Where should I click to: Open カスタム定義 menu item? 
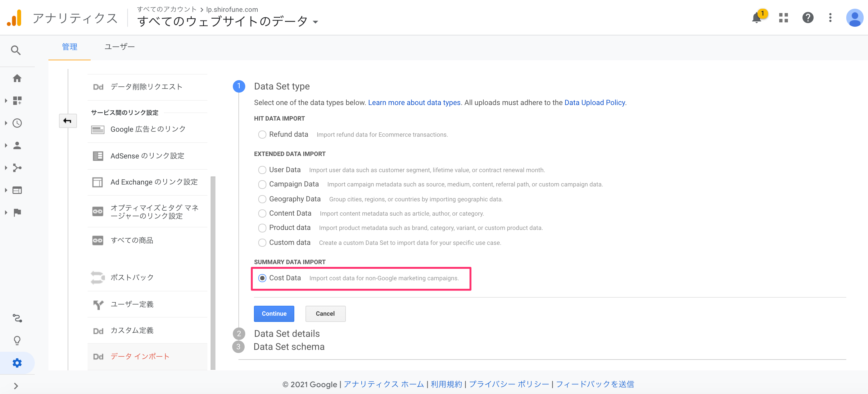click(147, 331)
